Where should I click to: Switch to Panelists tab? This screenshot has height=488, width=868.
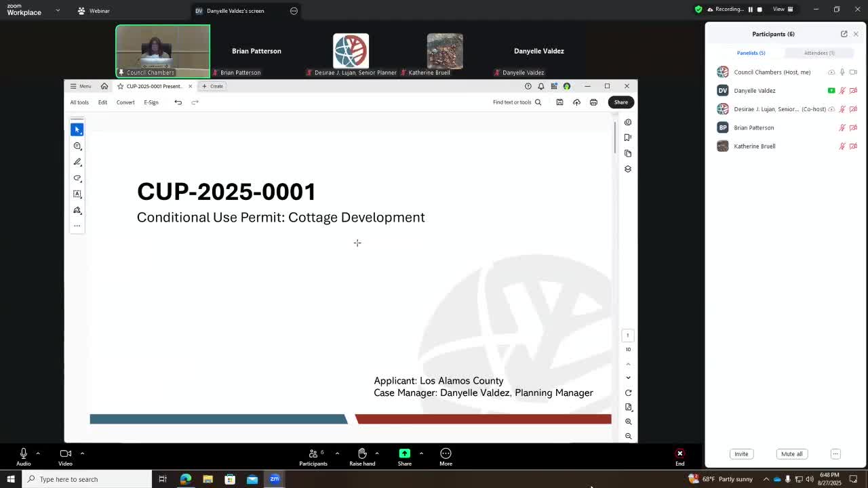[x=751, y=53]
